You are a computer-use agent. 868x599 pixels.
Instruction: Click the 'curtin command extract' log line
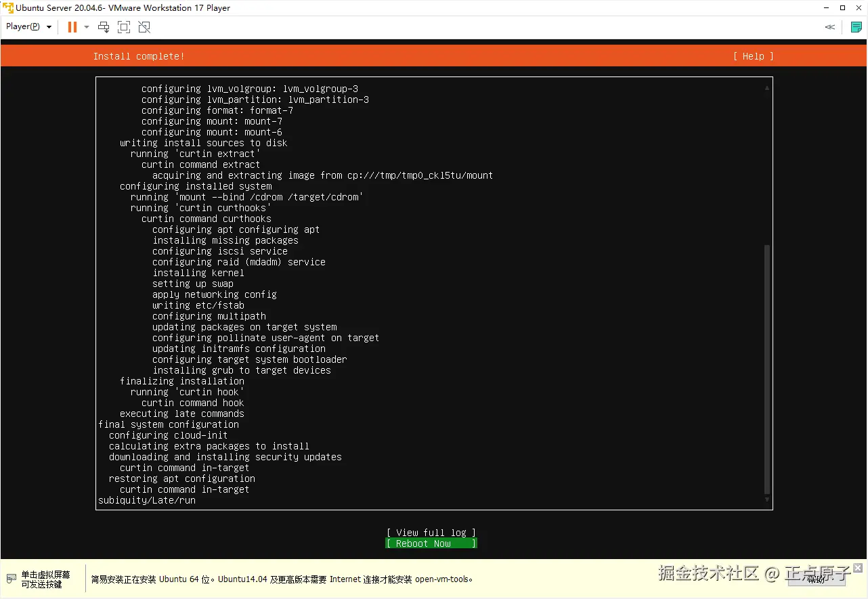(201, 164)
